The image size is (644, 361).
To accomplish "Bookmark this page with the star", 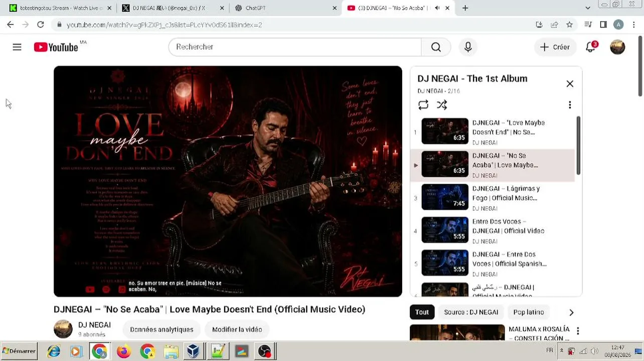I will pos(569,25).
